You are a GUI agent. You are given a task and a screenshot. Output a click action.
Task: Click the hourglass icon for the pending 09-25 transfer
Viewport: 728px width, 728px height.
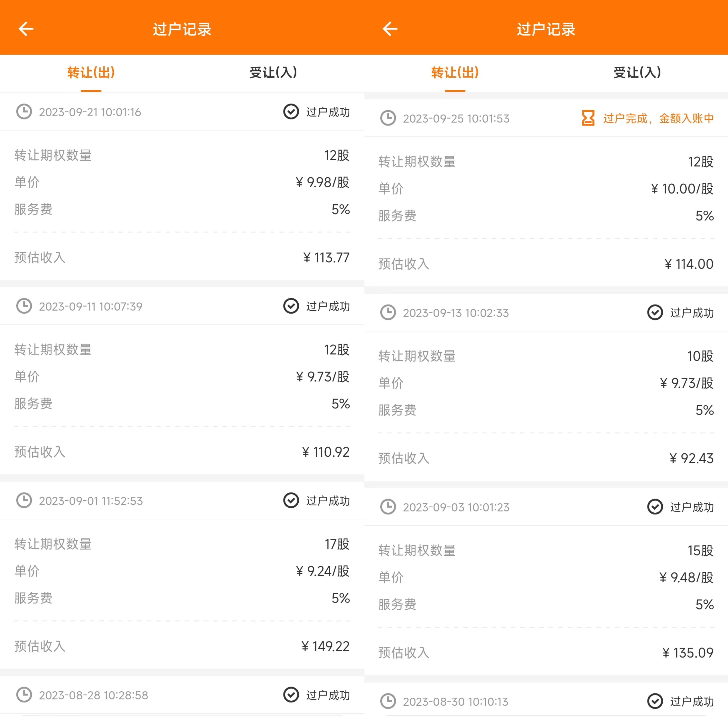pos(588,118)
